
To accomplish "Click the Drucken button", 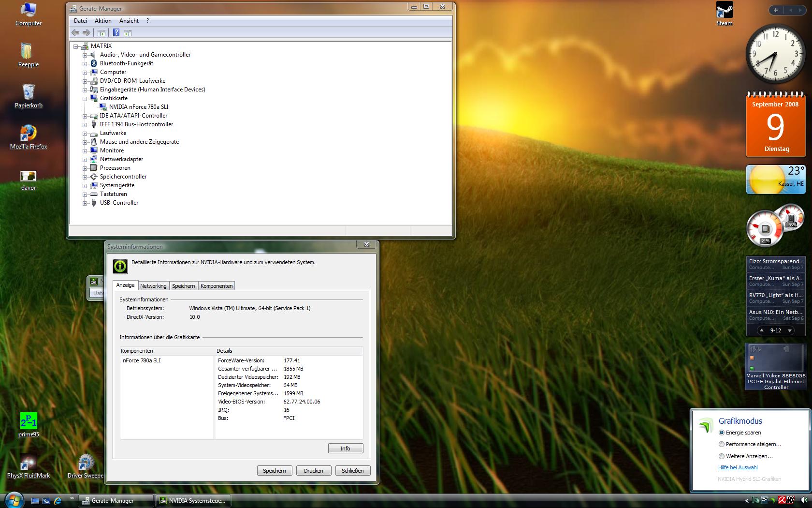I will [x=314, y=471].
